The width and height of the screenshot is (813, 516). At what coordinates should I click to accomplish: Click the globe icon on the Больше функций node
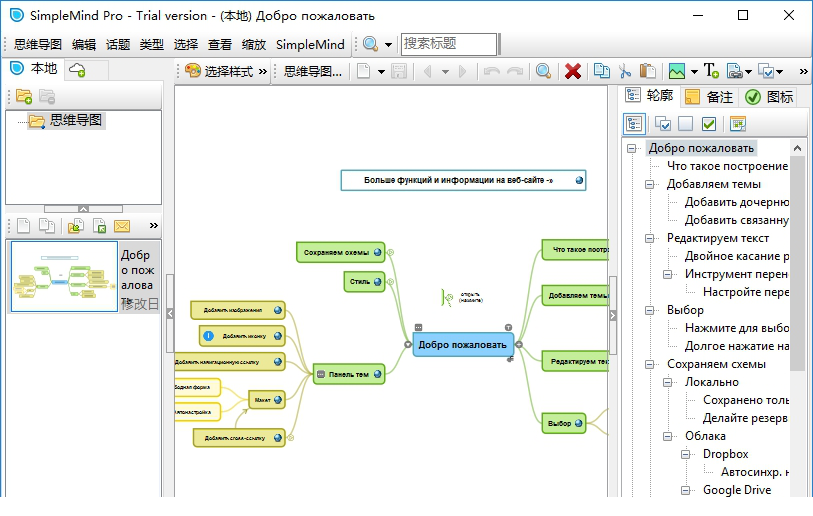click(579, 180)
